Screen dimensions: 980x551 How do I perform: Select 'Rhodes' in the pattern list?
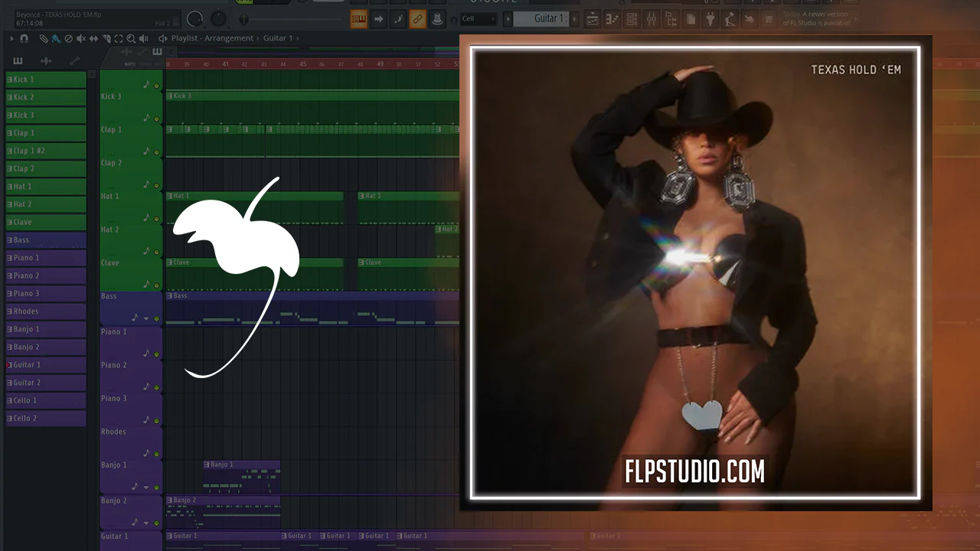click(x=46, y=311)
